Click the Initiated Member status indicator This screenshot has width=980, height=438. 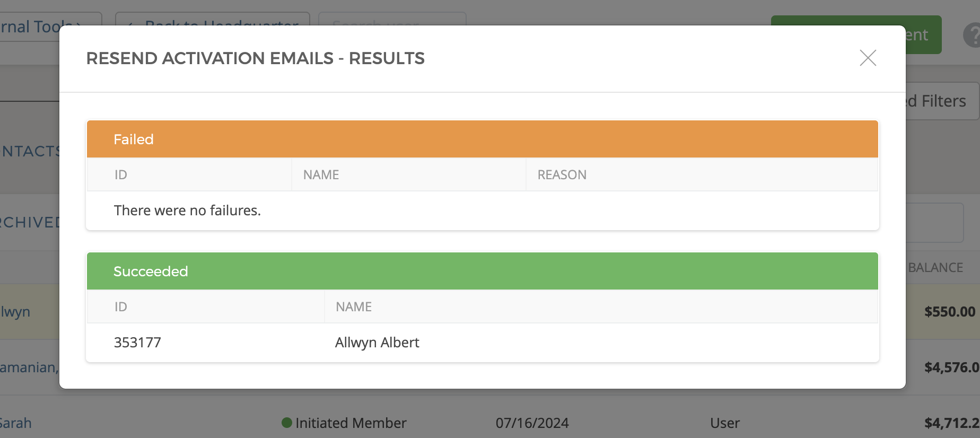click(x=344, y=423)
